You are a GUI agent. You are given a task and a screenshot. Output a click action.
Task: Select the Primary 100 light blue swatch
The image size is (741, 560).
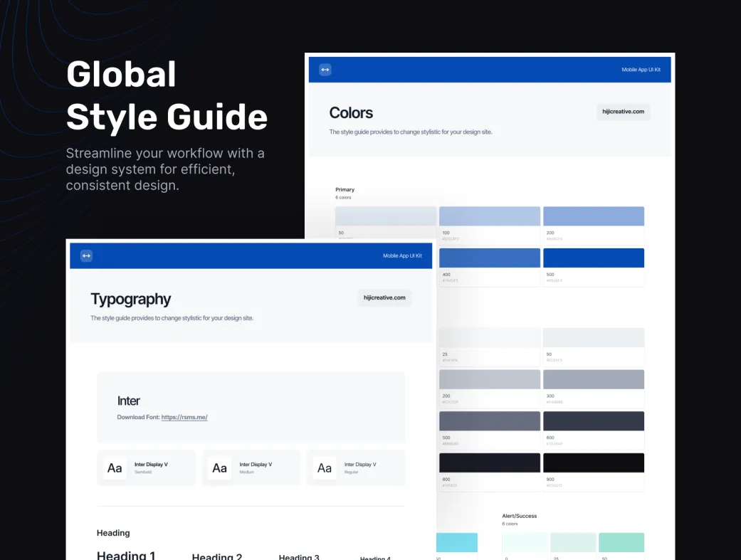(490, 216)
